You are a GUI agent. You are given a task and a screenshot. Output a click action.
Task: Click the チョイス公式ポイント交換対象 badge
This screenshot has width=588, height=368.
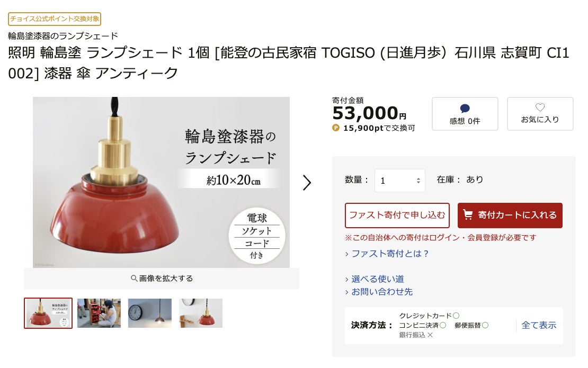pyautogui.click(x=55, y=19)
